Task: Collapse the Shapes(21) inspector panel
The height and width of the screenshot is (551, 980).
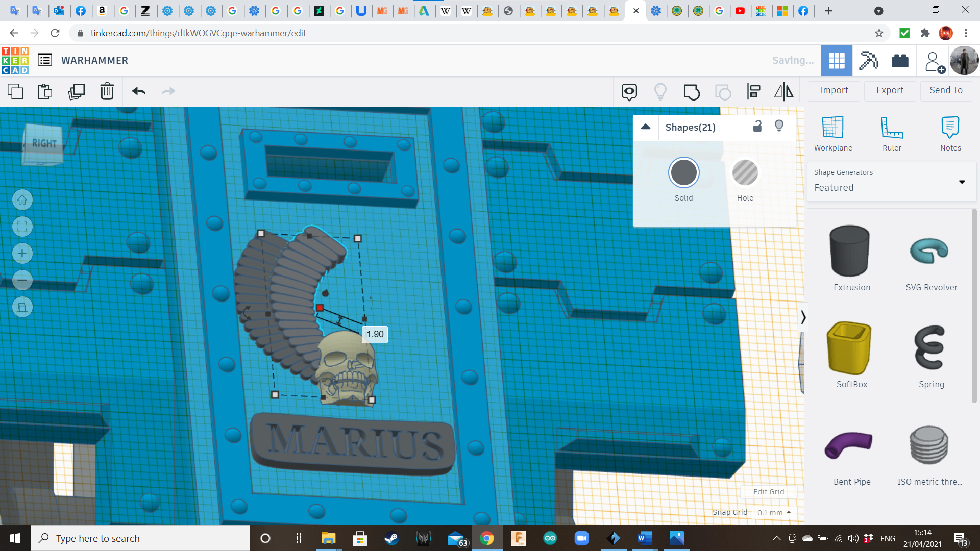Action: [x=646, y=127]
